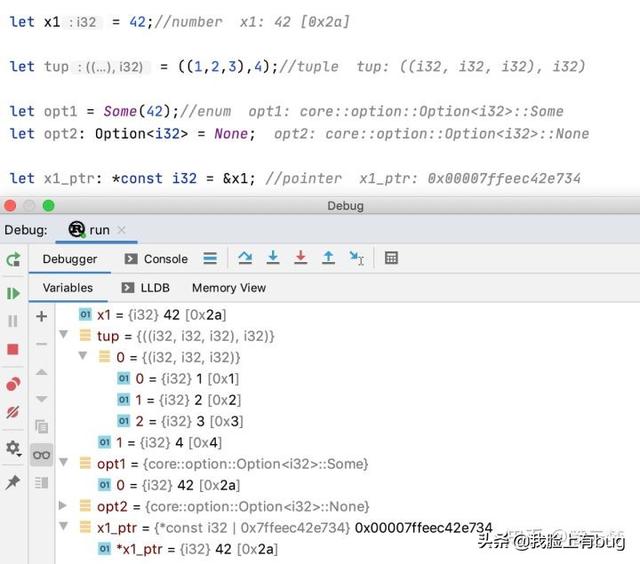
Task: Resume program execution
Action: point(13,293)
